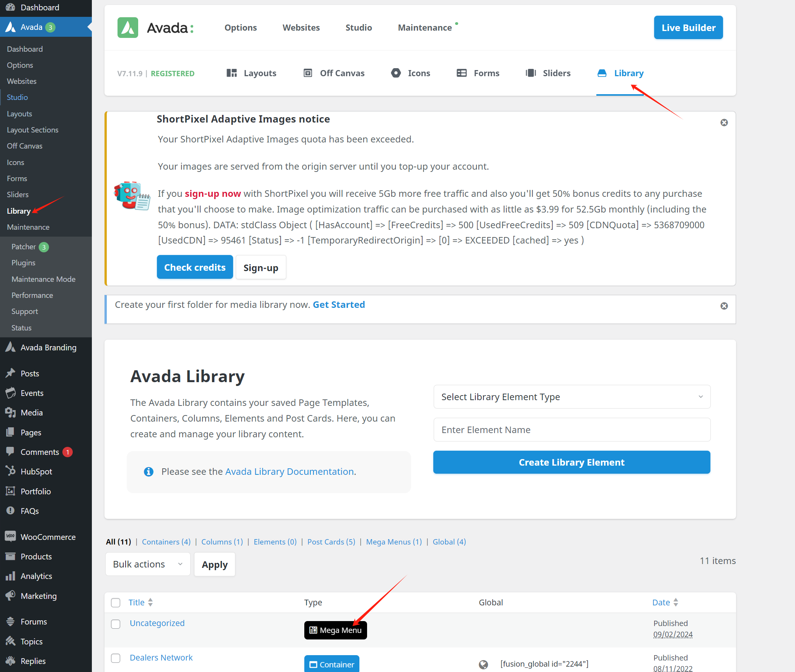Click the info icon beside documentation text
This screenshot has width=795, height=672.
point(149,472)
